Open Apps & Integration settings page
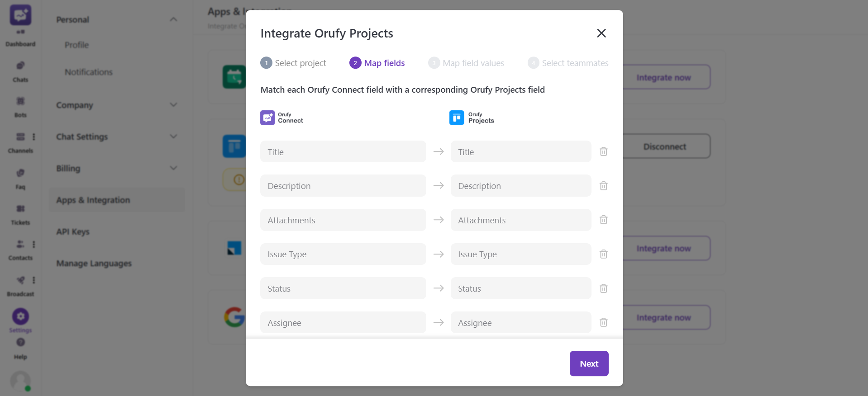Screen dimensions: 868x396 (x=93, y=200)
